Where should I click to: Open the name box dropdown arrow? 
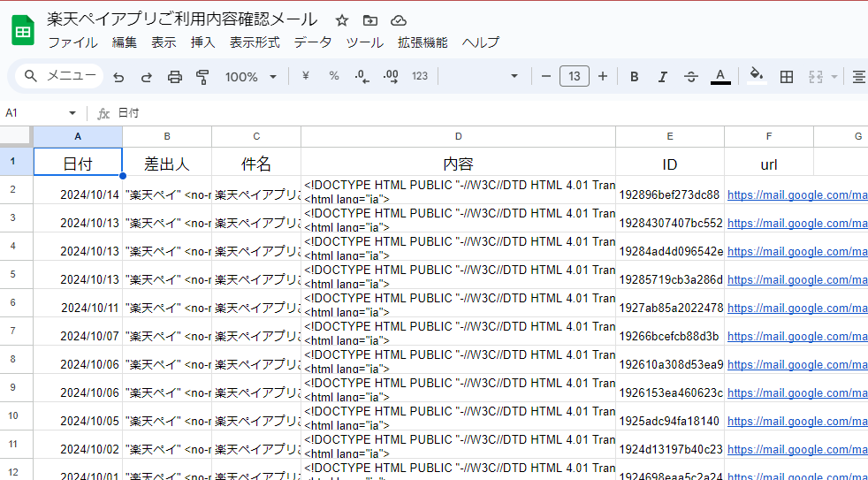(x=72, y=113)
